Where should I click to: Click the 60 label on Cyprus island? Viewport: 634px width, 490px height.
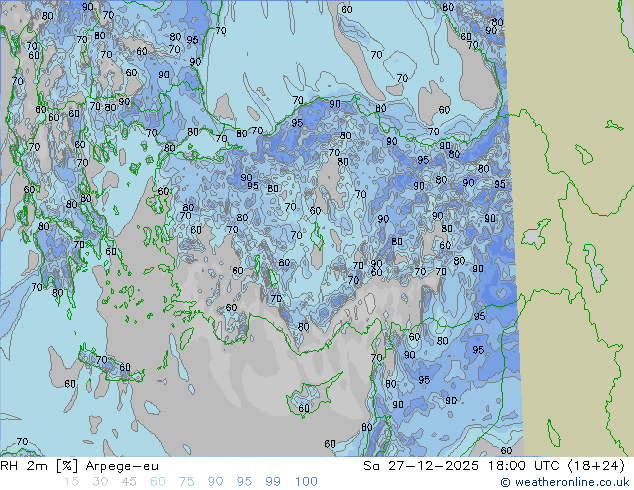304,408
